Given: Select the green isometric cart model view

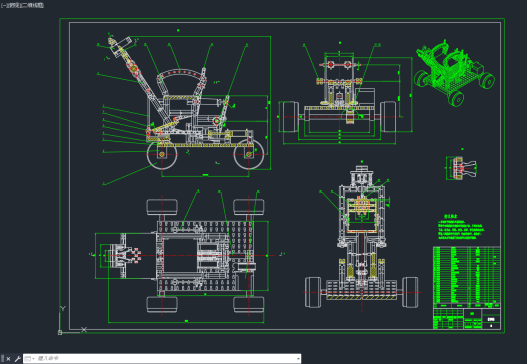Looking at the screenshot, I should click(454, 73).
